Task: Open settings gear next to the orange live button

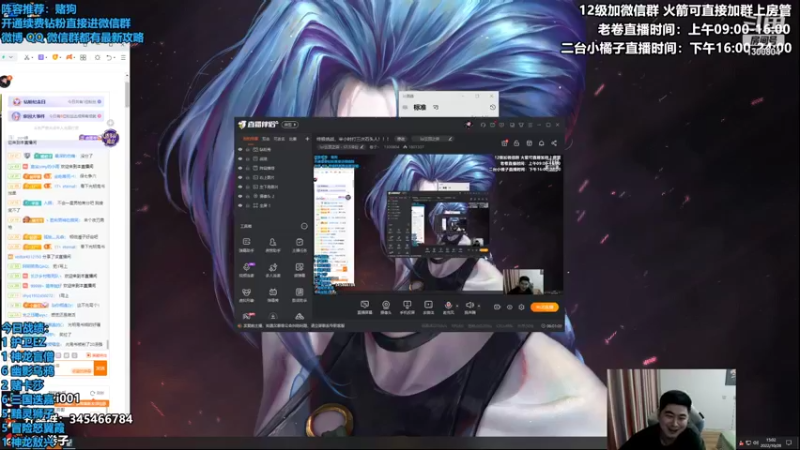Action: pyautogui.click(x=521, y=307)
